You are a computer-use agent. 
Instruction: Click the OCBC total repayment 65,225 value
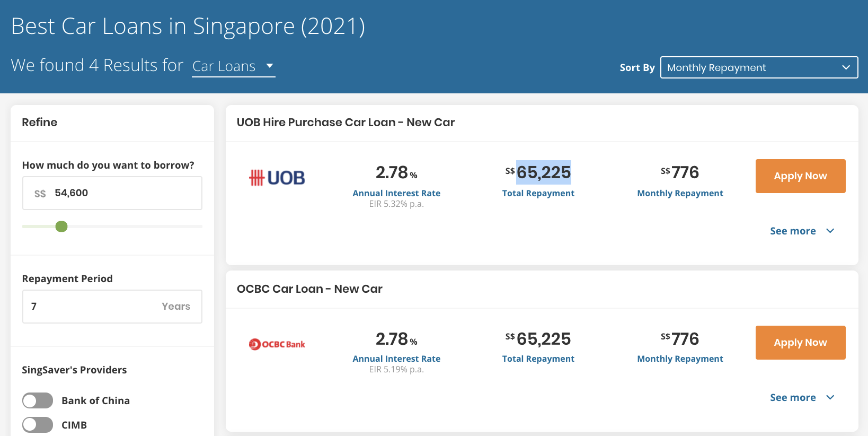coord(538,338)
